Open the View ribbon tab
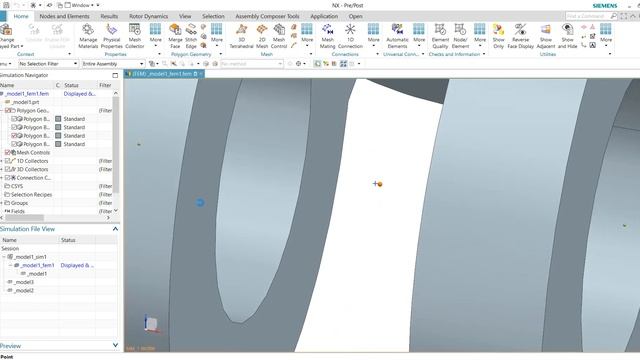The image size is (640, 360). pyautogui.click(x=185, y=16)
